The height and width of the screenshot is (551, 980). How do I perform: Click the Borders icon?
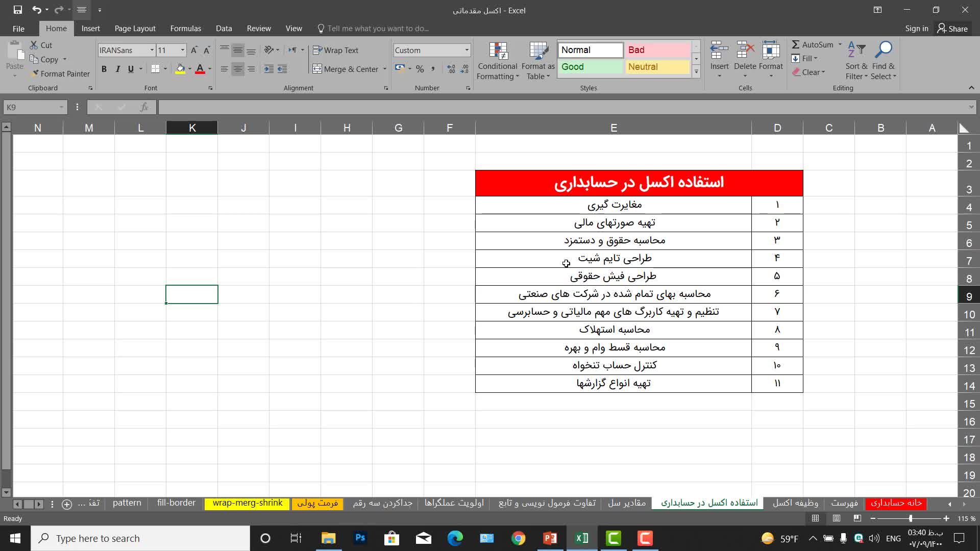(156, 69)
